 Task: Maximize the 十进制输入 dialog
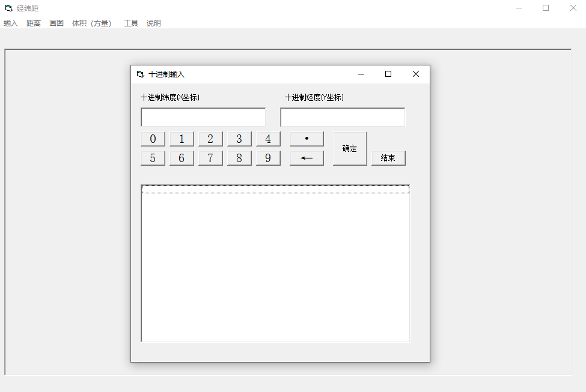[388, 74]
